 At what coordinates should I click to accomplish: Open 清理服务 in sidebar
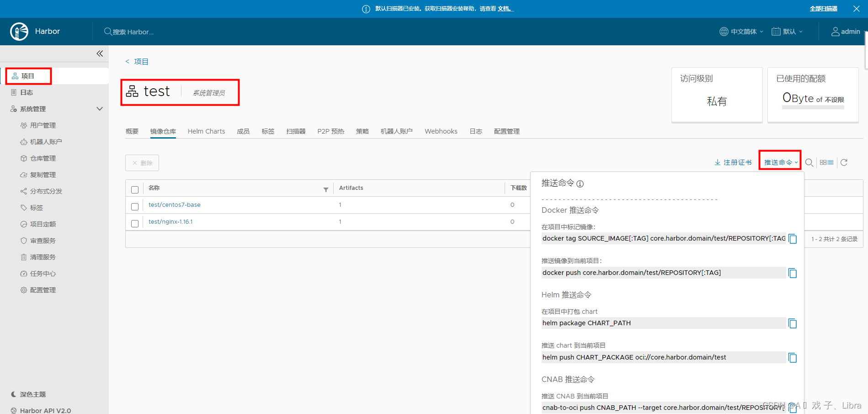point(43,257)
